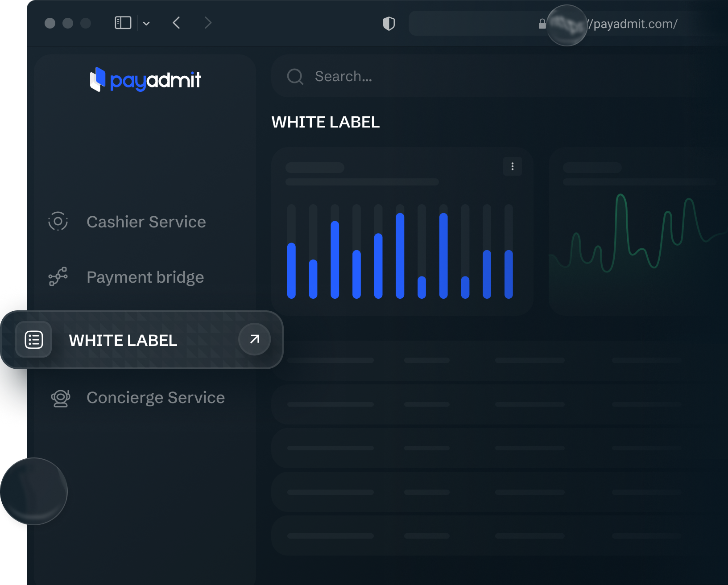Click the search magnifier icon
Screen dimensions: 728x585
pyautogui.click(x=295, y=77)
